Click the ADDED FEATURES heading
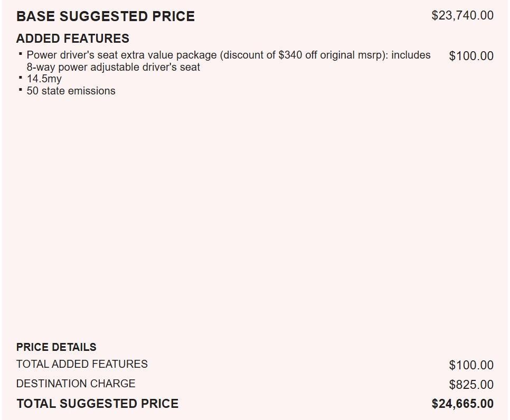This screenshot has height=420, width=510. click(72, 39)
